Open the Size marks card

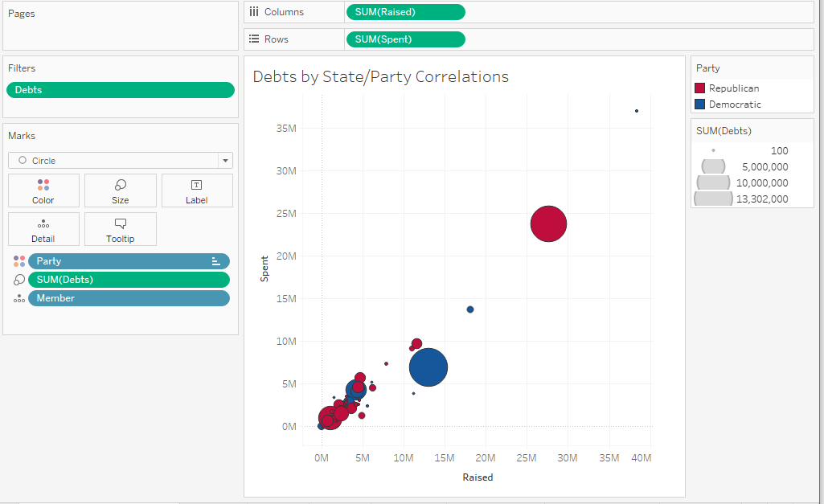click(x=121, y=191)
